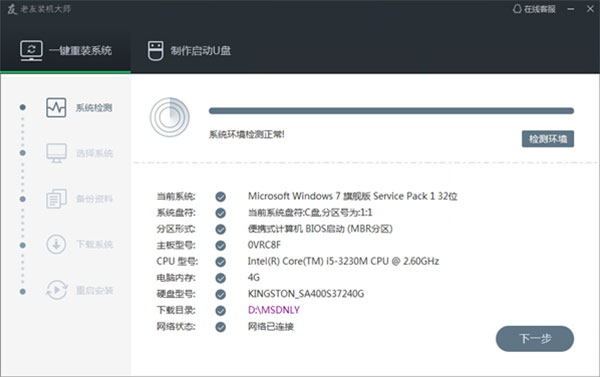Open the 备份资料 documents icon step

56,199
